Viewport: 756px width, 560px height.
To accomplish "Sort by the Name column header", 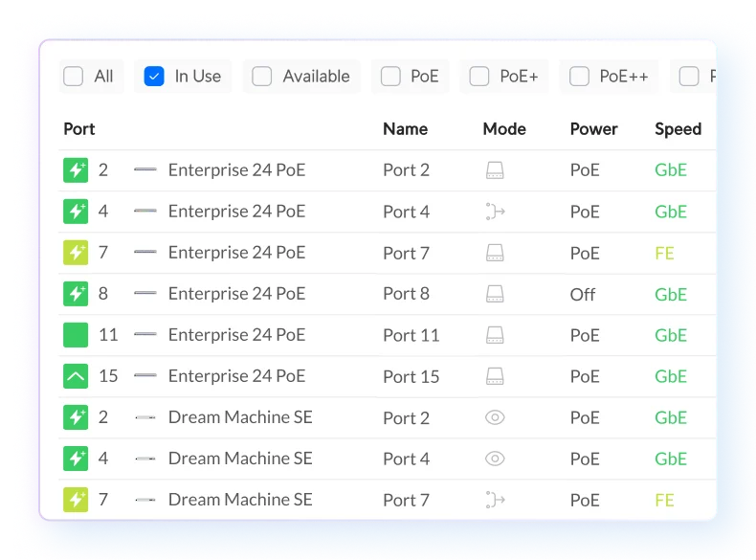I will pyautogui.click(x=405, y=129).
